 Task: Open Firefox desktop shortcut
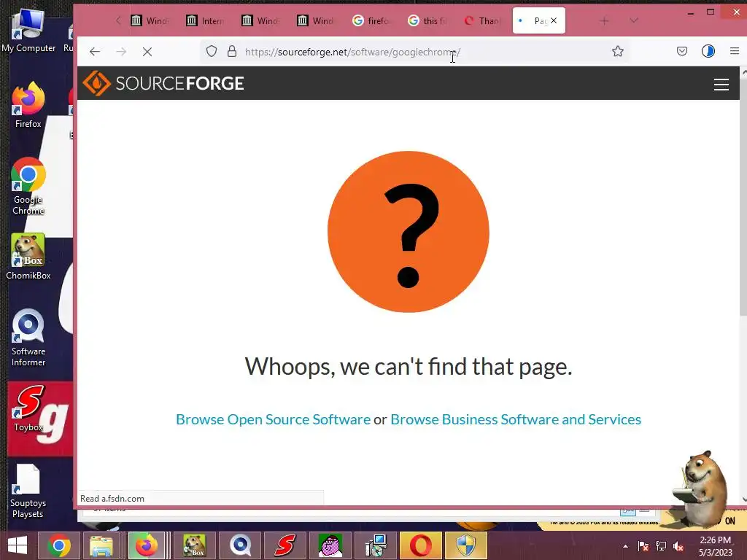[28, 105]
